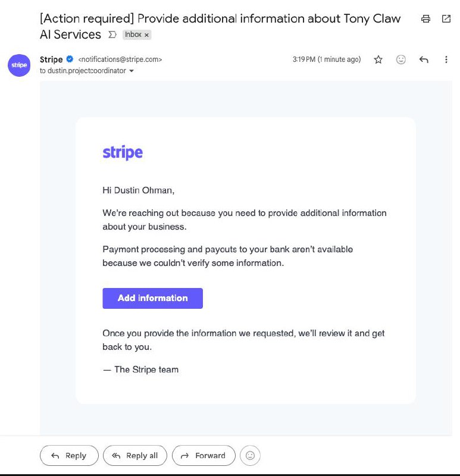The image size is (460, 476).
Task: Remove the Inbox label with x
Action: pos(147,35)
